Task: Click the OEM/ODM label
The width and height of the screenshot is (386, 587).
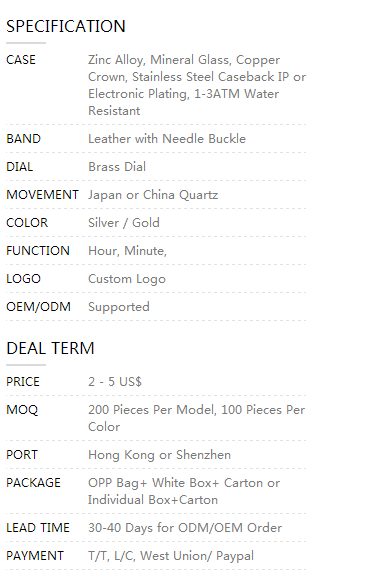Action: tap(38, 307)
